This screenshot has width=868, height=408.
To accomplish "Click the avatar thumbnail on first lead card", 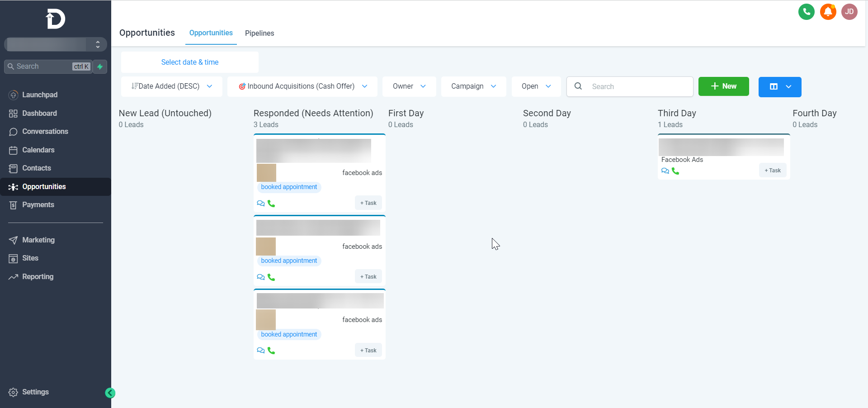I will tap(266, 173).
